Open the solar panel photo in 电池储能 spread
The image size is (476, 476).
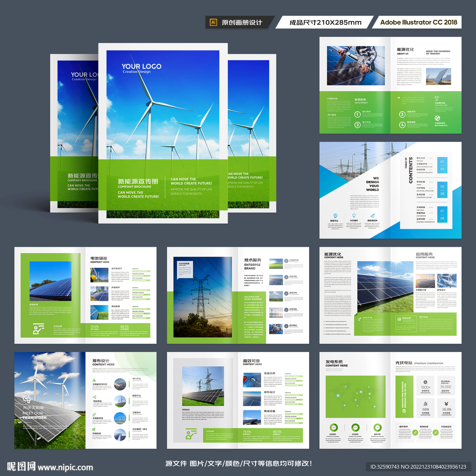(50, 281)
